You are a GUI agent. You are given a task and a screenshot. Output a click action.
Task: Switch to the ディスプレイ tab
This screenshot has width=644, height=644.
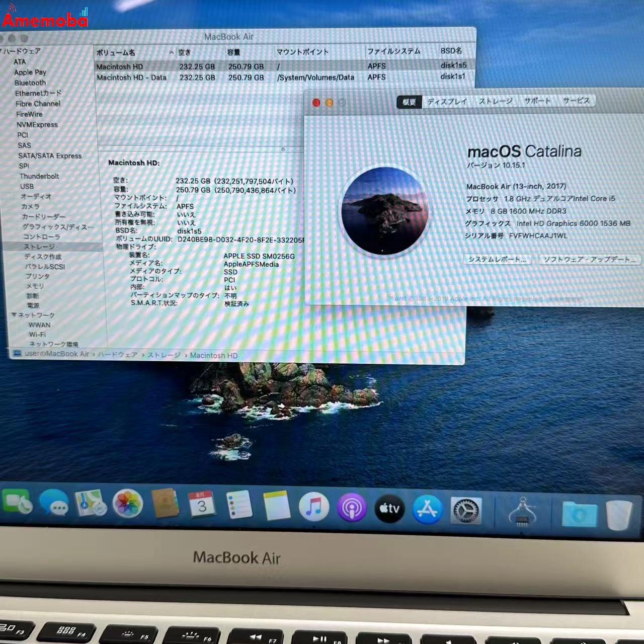tap(447, 101)
